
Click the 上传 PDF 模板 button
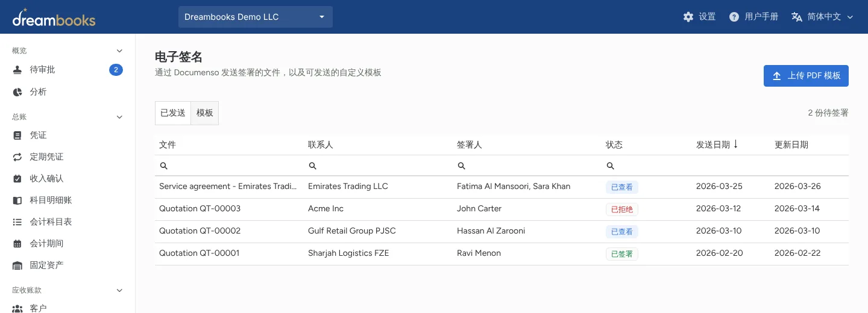coord(806,76)
